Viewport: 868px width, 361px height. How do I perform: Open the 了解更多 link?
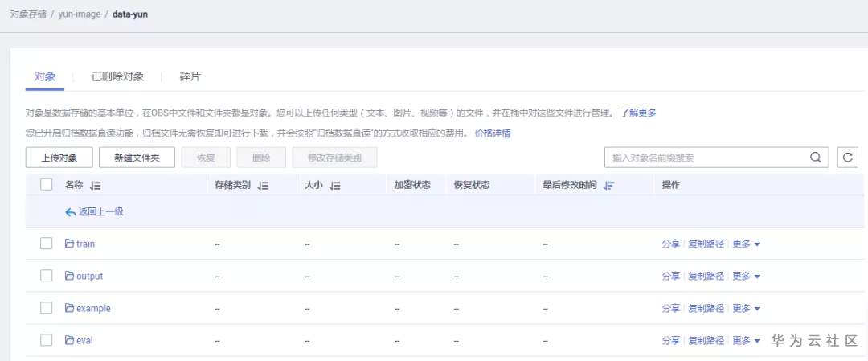click(638, 113)
